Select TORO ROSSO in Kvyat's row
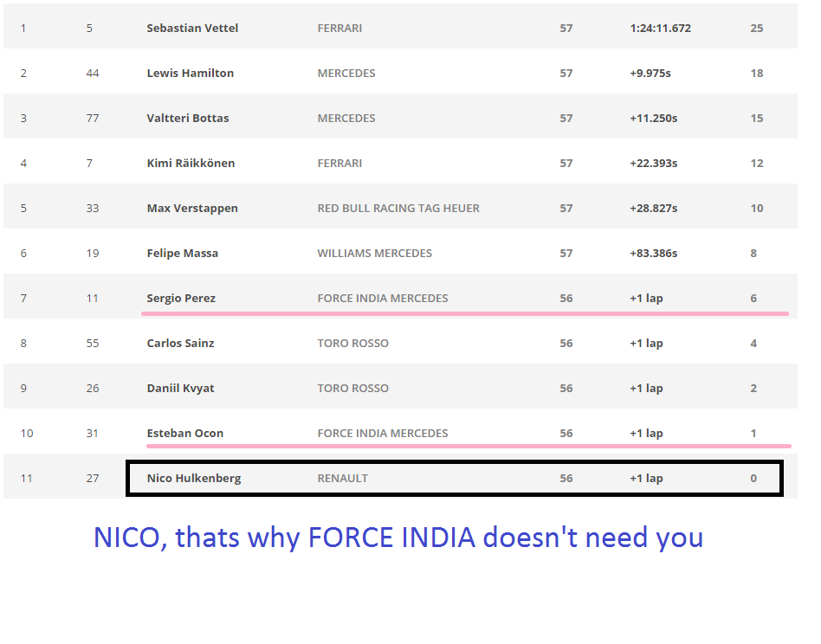Screen dimensions: 821x644 [x=352, y=388]
